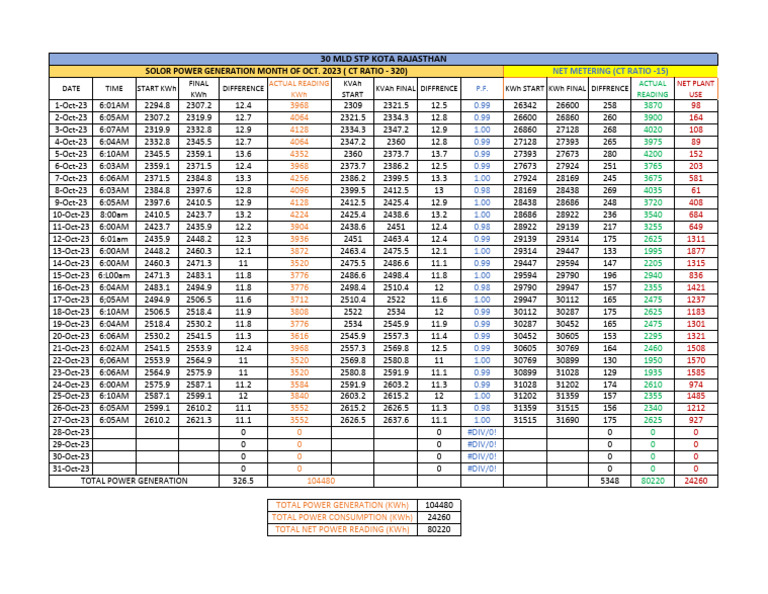Click the actual reading value '4256'

299,178
